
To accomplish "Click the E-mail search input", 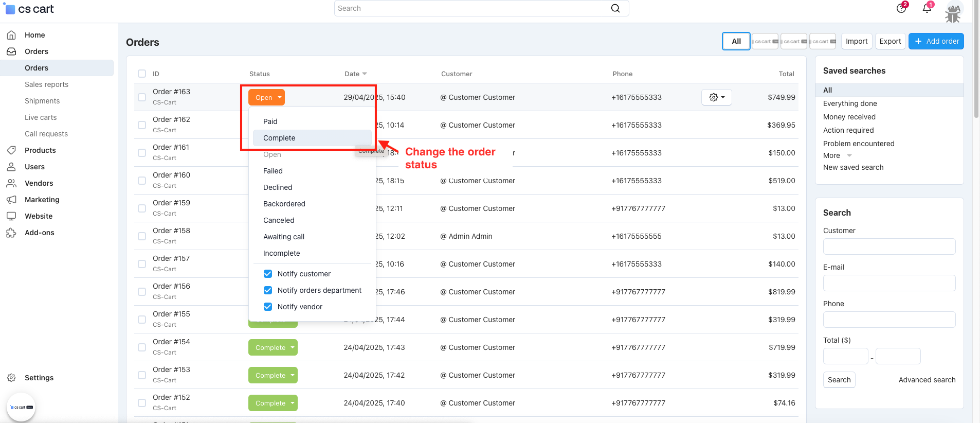I will point(889,283).
